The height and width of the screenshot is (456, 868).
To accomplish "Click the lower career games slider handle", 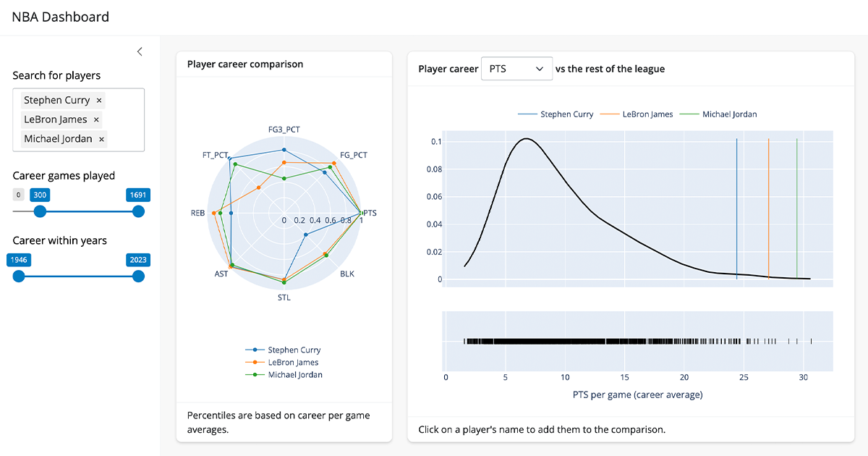I will (41, 211).
